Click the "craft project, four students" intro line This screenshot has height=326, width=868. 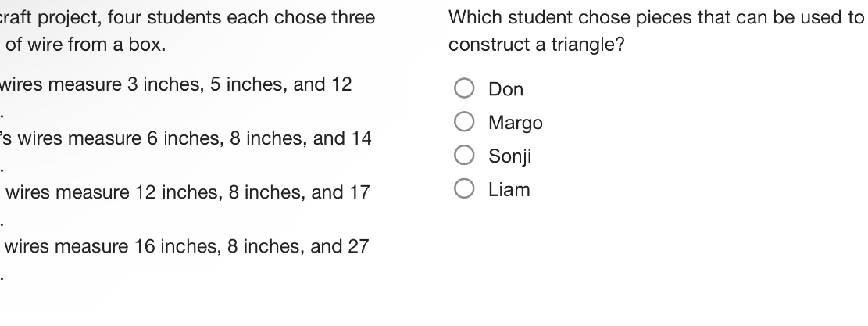pos(188,17)
